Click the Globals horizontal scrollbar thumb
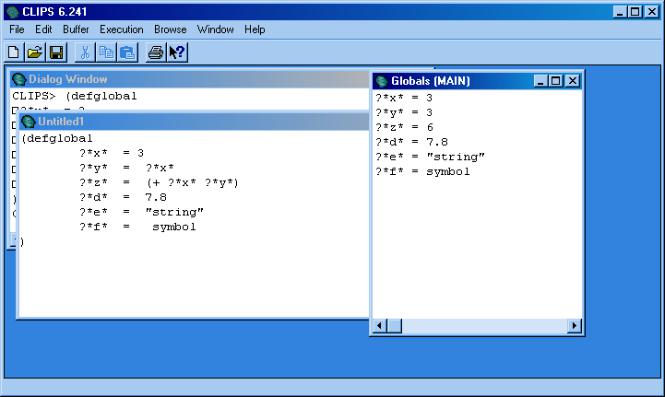Screen dimensions: 665x397 (x=394, y=326)
